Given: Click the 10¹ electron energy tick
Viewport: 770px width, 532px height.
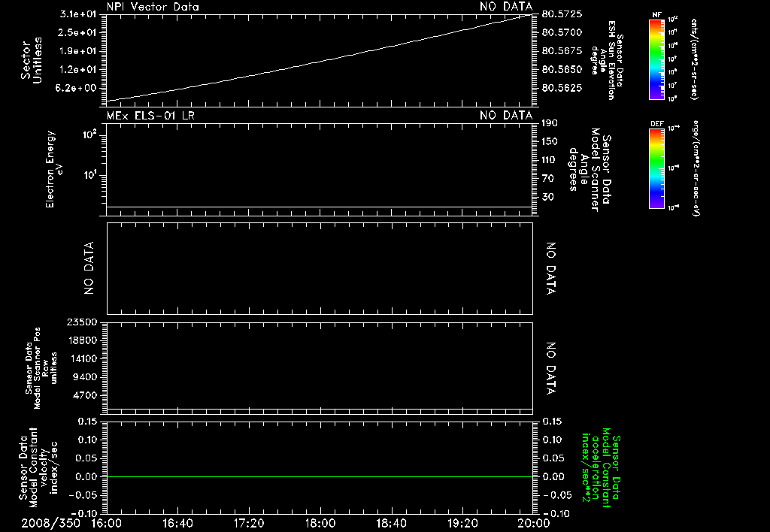Looking at the screenshot, I should [89, 175].
